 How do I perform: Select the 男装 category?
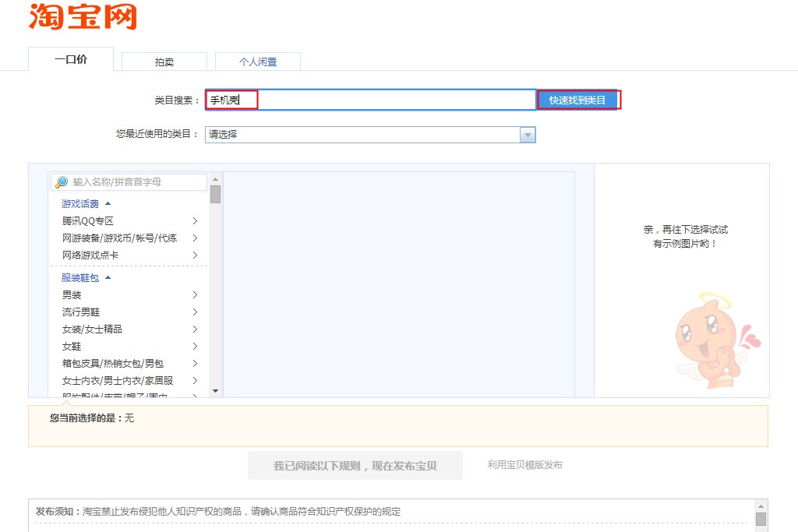click(129, 295)
